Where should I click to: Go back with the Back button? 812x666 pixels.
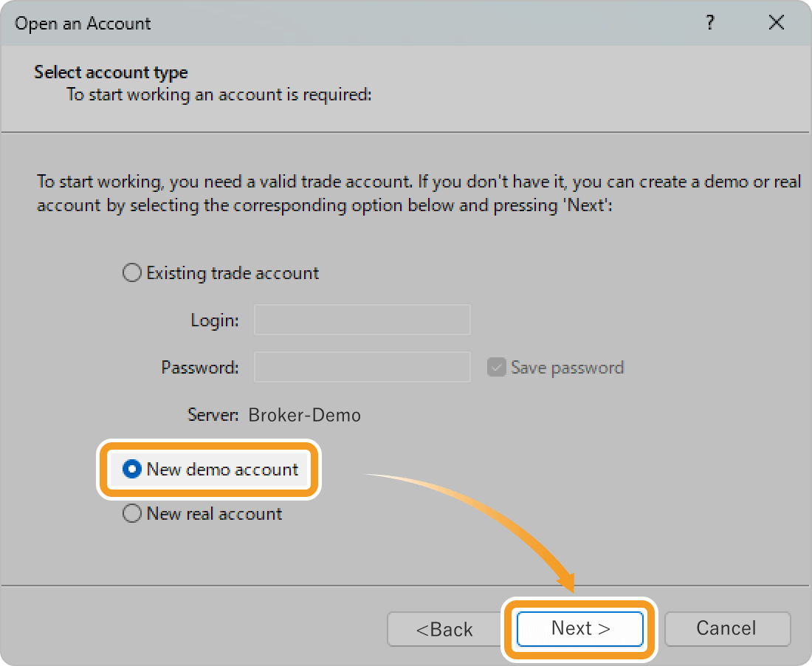444,629
